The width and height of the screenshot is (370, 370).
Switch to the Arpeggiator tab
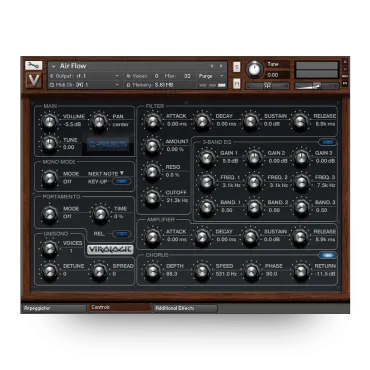coord(54,308)
